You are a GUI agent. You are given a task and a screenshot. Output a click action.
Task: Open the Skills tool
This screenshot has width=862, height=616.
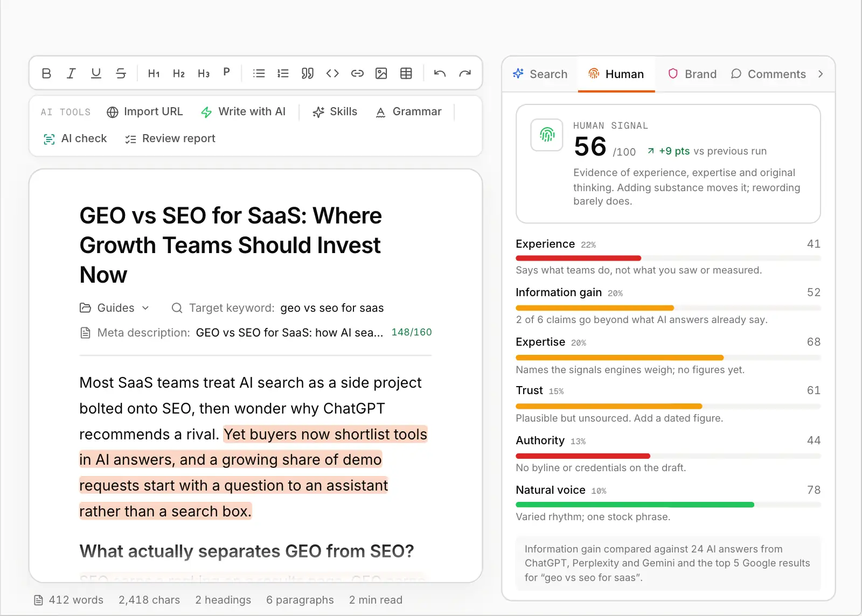[335, 111]
